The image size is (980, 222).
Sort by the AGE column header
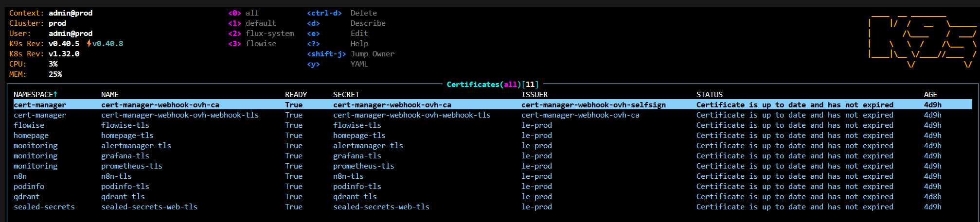coord(930,95)
